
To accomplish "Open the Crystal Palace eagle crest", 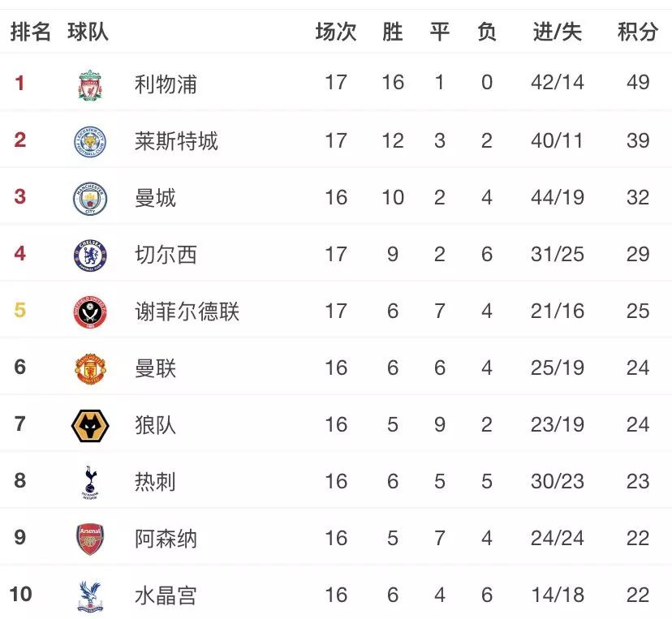I will [x=90, y=595].
